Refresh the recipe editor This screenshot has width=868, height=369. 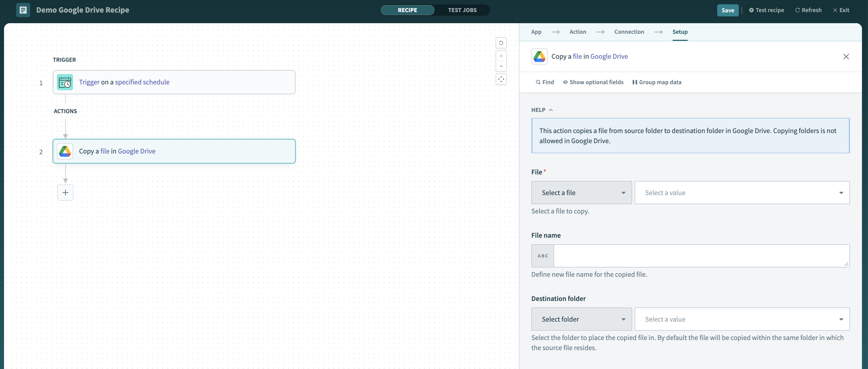coord(808,10)
